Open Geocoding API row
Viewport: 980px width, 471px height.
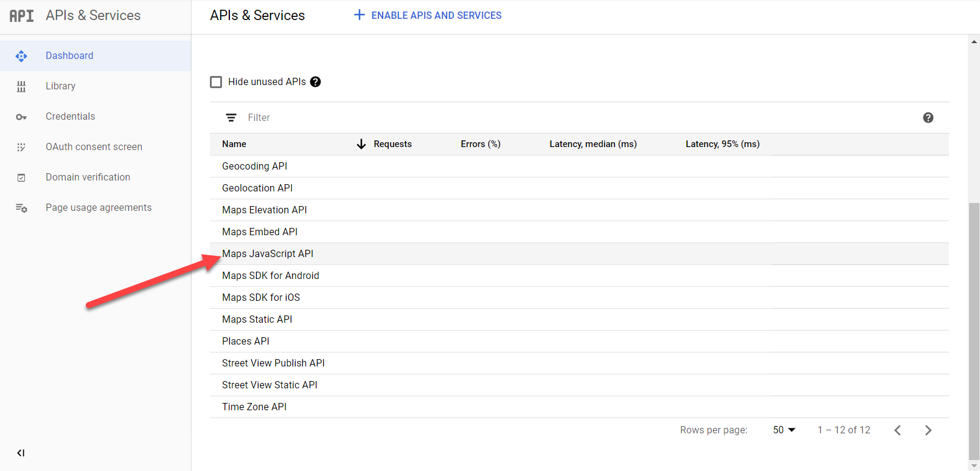(x=579, y=167)
